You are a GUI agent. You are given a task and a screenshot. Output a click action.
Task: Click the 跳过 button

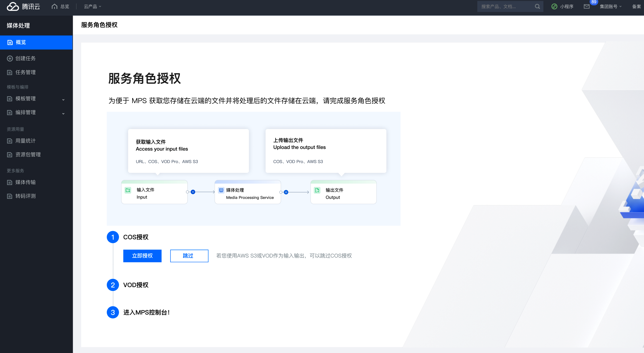[189, 256]
